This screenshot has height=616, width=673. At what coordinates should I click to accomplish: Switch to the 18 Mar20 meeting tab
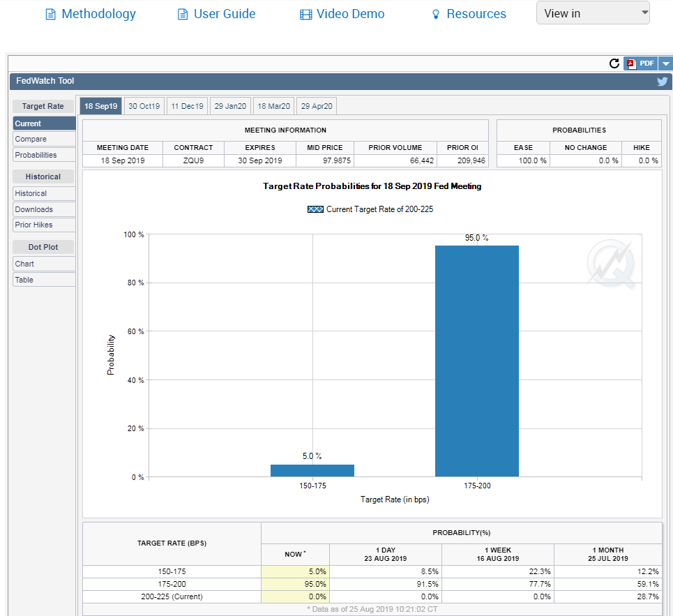pyautogui.click(x=274, y=106)
